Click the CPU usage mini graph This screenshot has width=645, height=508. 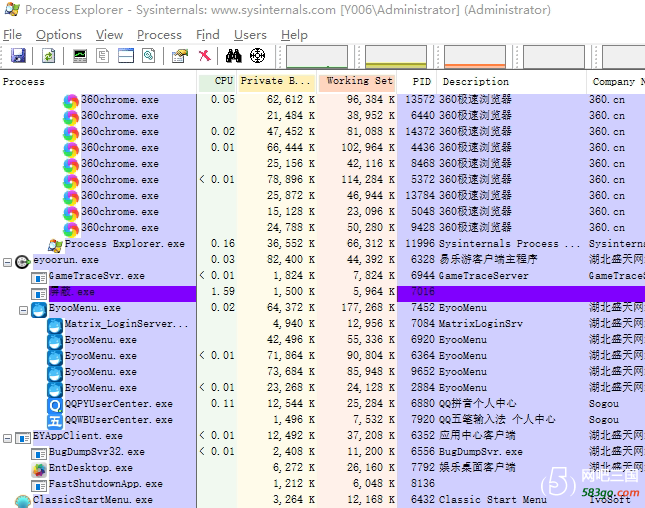(317, 56)
